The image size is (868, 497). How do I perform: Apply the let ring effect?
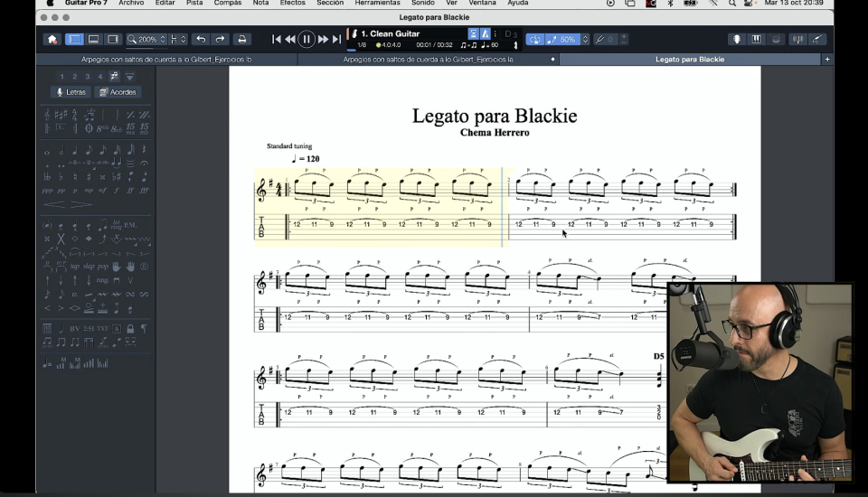117,225
